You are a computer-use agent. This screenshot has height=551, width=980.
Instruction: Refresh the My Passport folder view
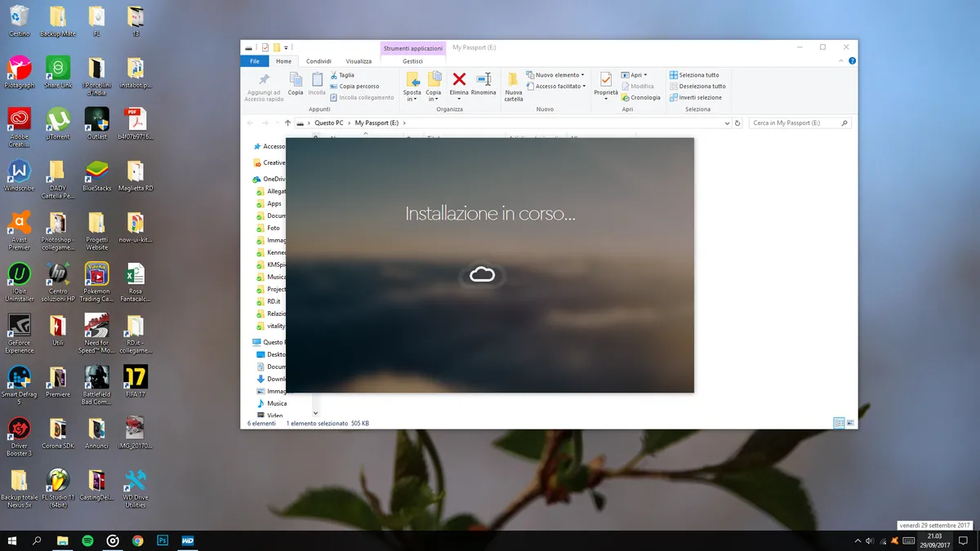737,123
